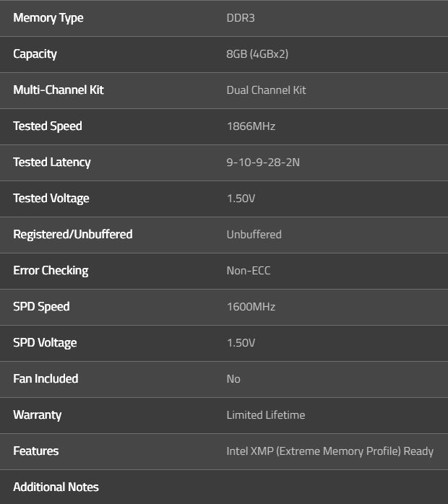
Task: Select the Tested Latency label
Action: [52, 162]
